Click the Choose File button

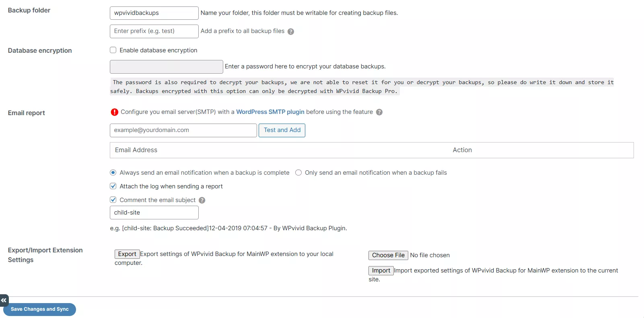coord(388,255)
